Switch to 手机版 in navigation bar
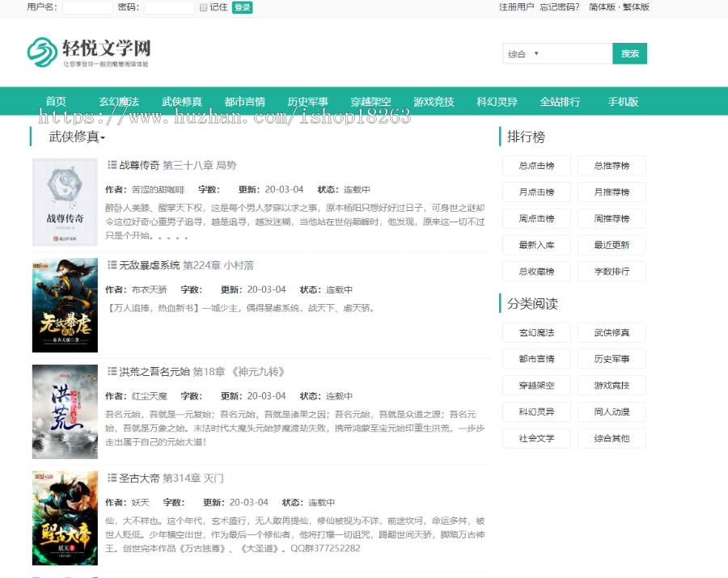This screenshot has width=728, height=578. [x=623, y=102]
